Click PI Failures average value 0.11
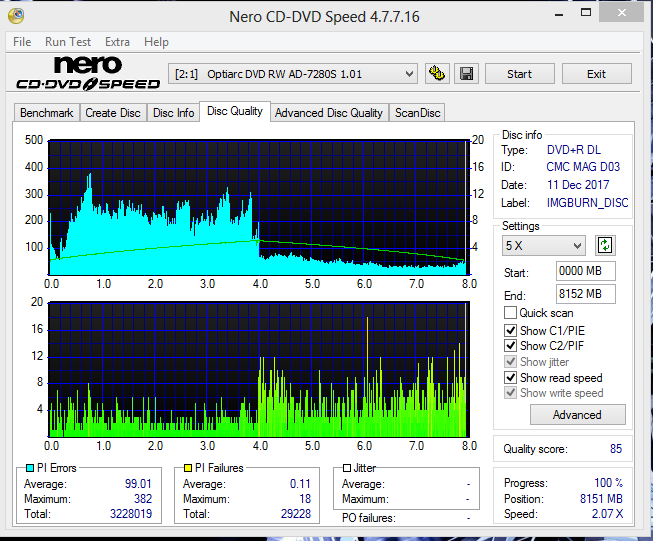 [300, 484]
